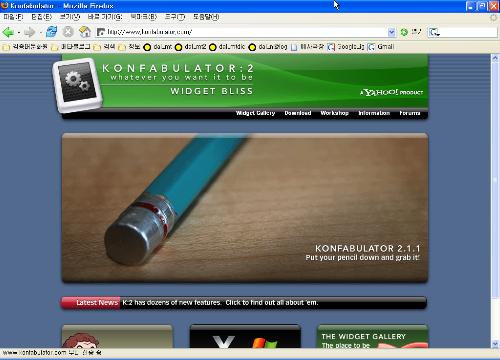Image resolution: width=500 pixels, height=360 pixels.
Task: Click the Stop loading icon
Action: [68, 32]
